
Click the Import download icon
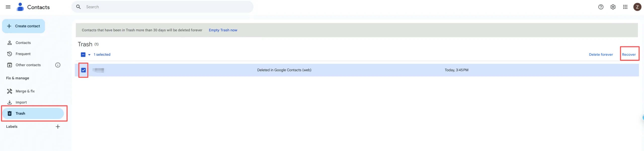coord(10,102)
